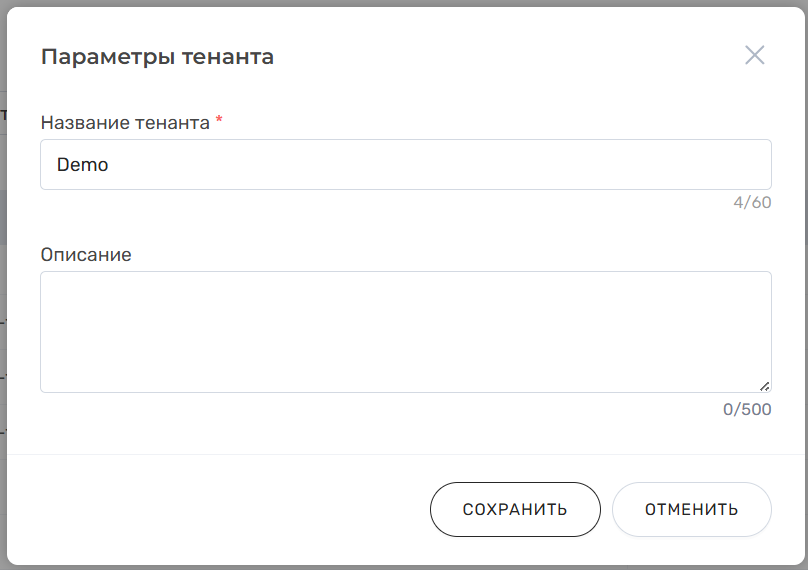This screenshot has height=570, width=808.
Task: Select the "Параметры тенанта" dialog title
Action: (x=157, y=57)
